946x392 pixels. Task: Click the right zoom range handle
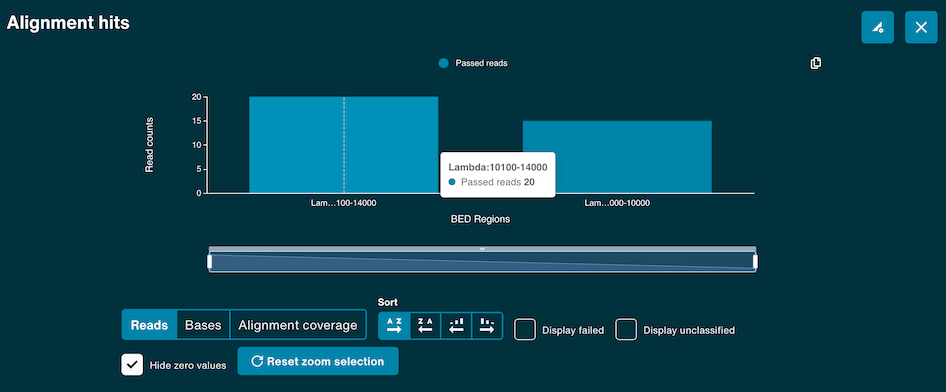755,262
